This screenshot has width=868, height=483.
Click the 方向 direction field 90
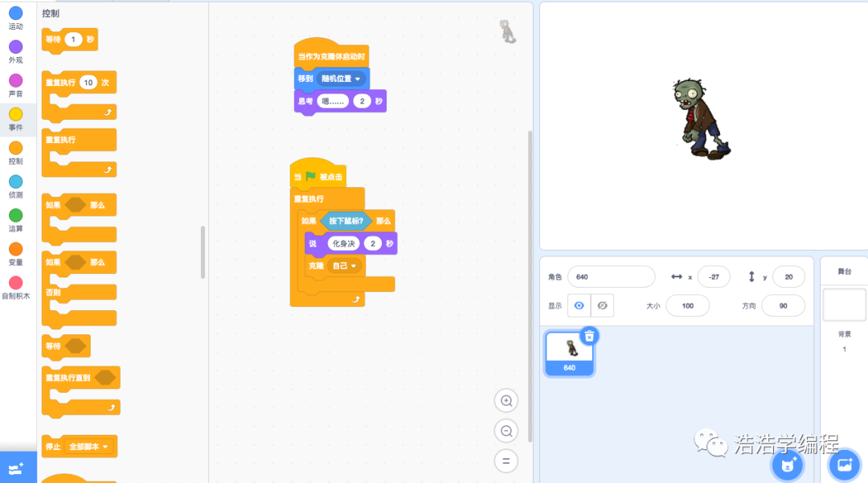click(x=783, y=305)
